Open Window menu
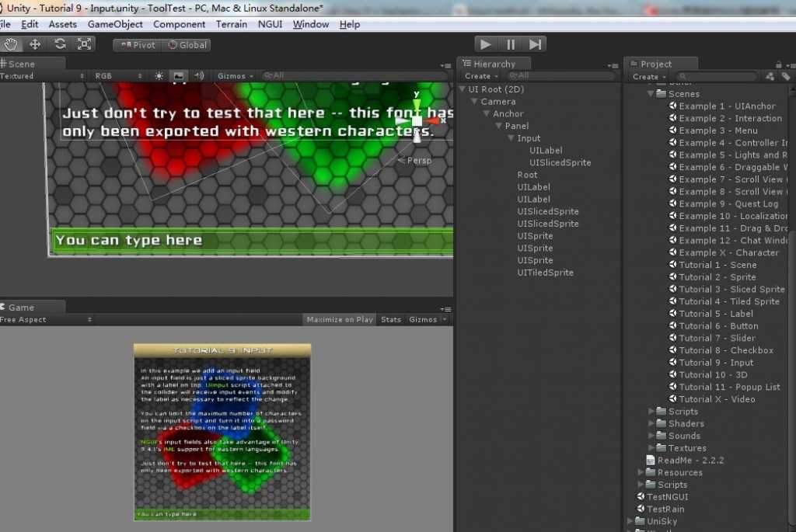The height and width of the screenshot is (532, 796). 311,24
